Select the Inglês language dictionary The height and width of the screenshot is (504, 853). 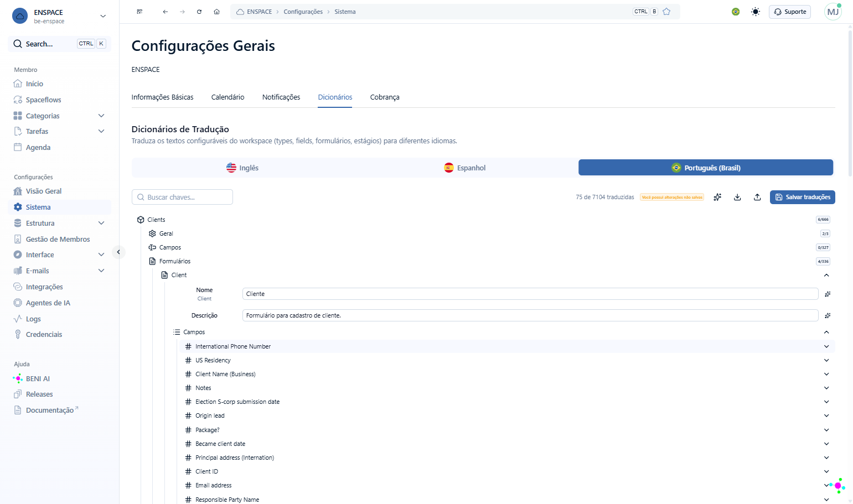tap(242, 168)
